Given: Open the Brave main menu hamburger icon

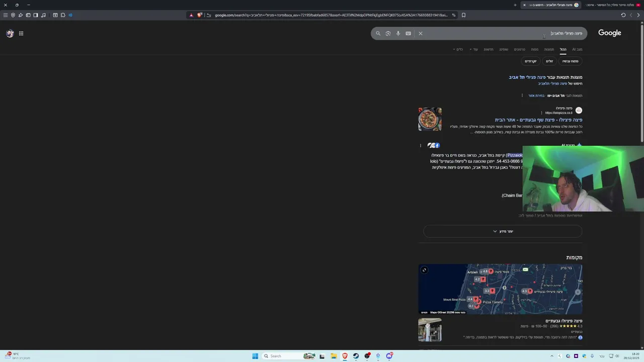Looking at the screenshot, I should [x=6, y=15].
